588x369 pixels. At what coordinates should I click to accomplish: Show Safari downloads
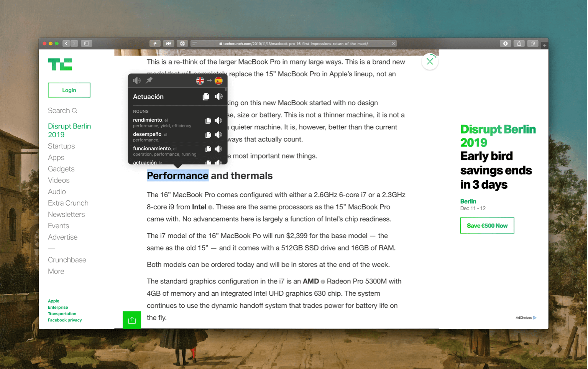pos(505,43)
